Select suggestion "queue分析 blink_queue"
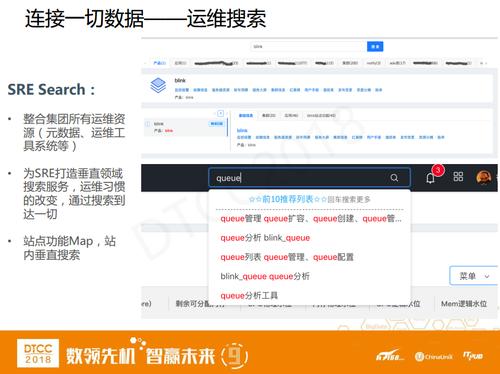 (x=265, y=238)
